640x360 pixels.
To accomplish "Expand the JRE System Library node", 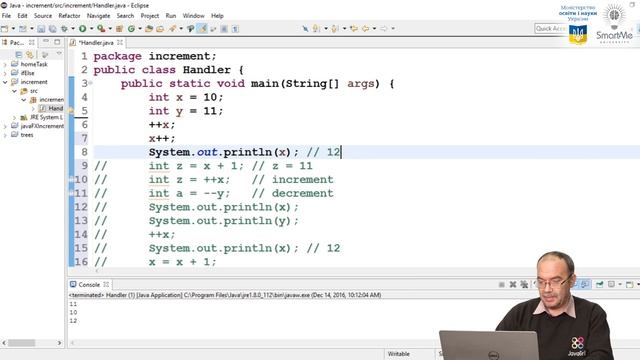I will 14,118.
